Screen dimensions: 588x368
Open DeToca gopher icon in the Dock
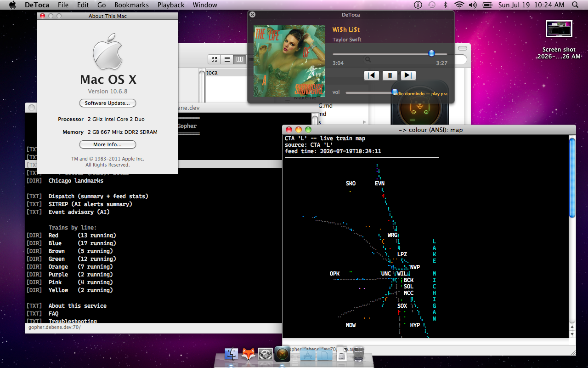click(283, 354)
